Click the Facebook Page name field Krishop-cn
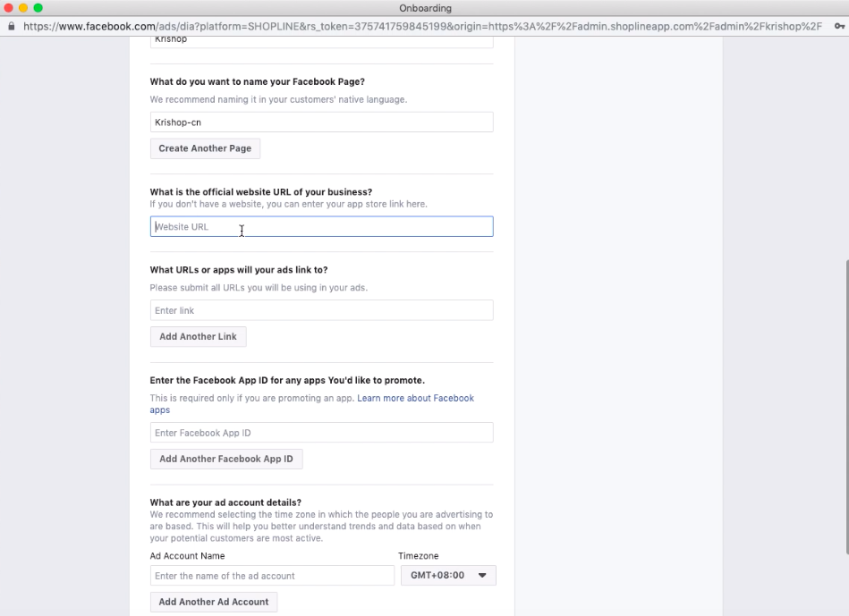Viewport: 849px width, 616px height. pyautogui.click(x=322, y=122)
